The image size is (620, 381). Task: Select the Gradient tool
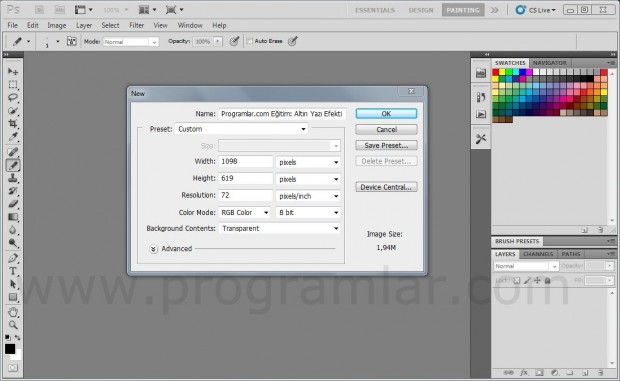13,217
